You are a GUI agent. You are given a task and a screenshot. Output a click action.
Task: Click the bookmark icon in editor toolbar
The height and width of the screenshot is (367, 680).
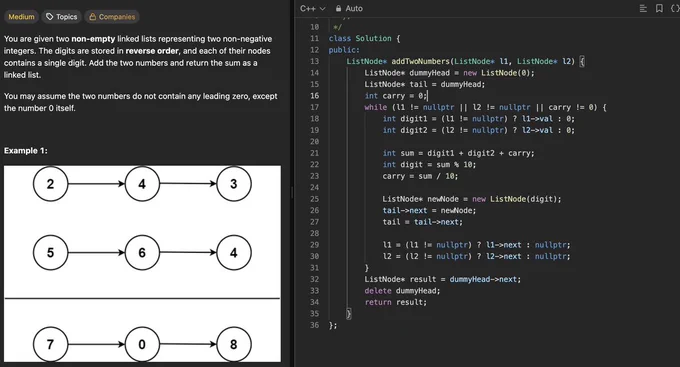coord(659,8)
